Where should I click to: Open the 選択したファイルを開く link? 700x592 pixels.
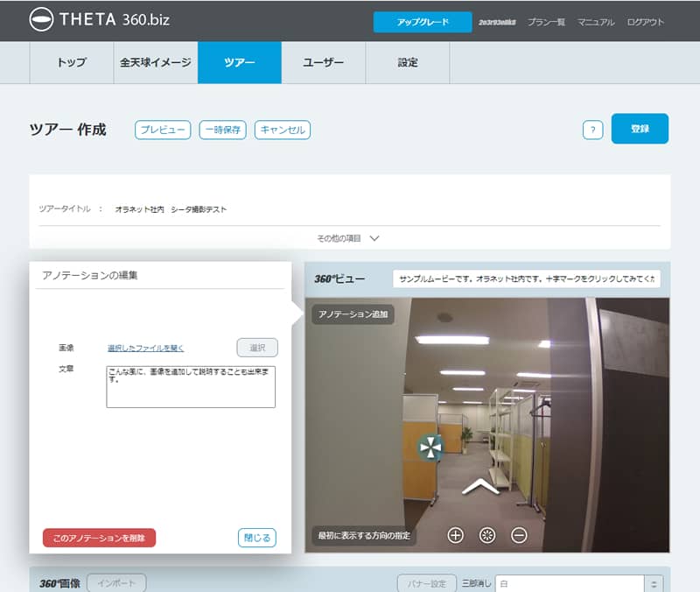click(x=145, y=348)
